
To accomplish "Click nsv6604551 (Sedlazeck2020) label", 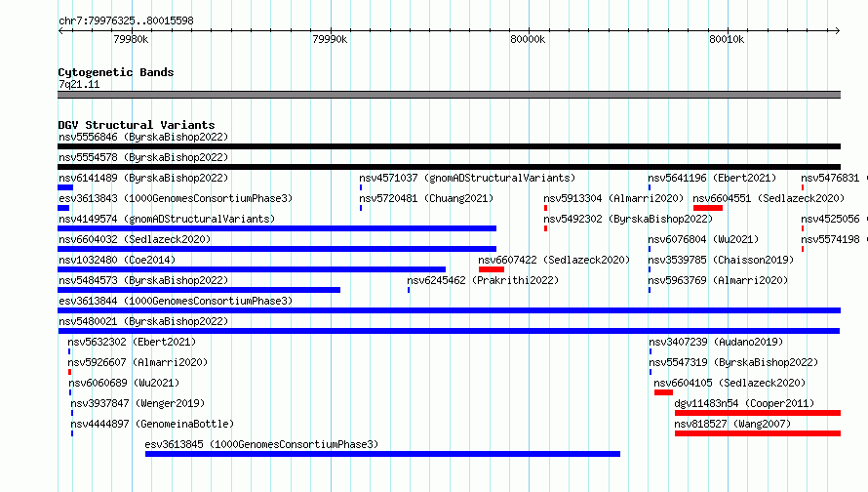I will click(x=769, y=198).
